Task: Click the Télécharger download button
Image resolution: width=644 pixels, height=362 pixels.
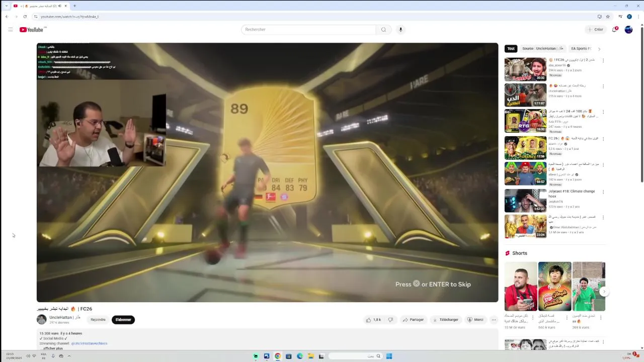Action: coord(446,320)
